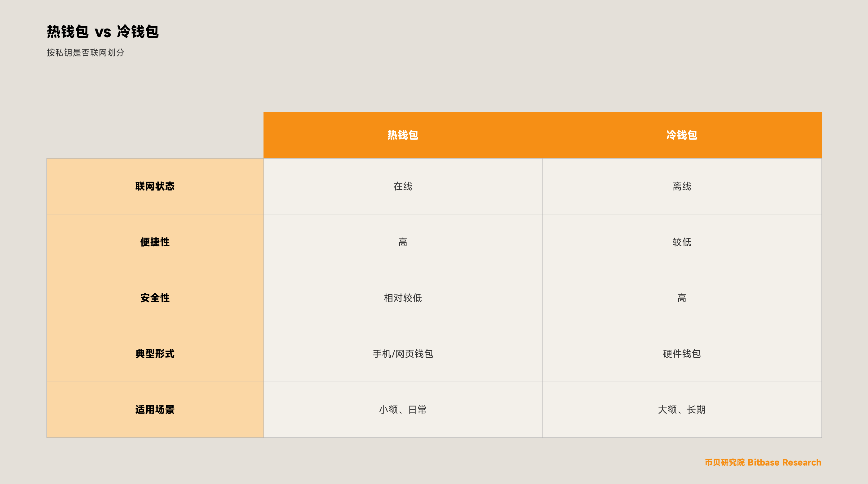Click the subtitle 按私钥是否联网划分
Viewport: 868px width, 484px height.
[x=86, y=53]
